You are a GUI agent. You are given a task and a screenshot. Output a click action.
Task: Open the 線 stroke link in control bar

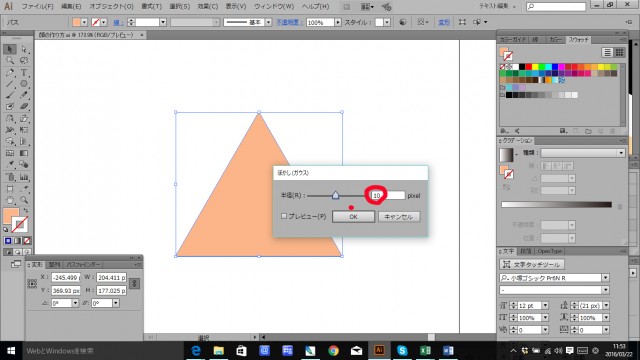click(x=118, y=22)
